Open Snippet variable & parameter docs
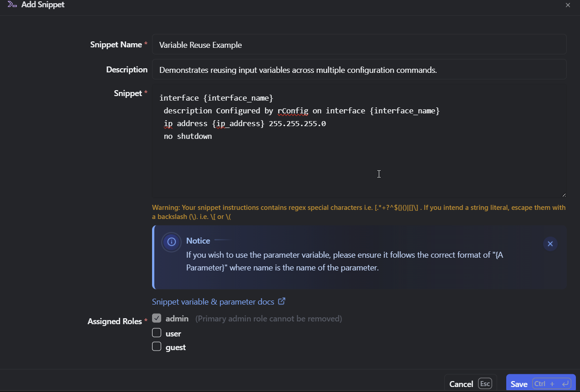 pyautogui.click(x=213, y=301)
